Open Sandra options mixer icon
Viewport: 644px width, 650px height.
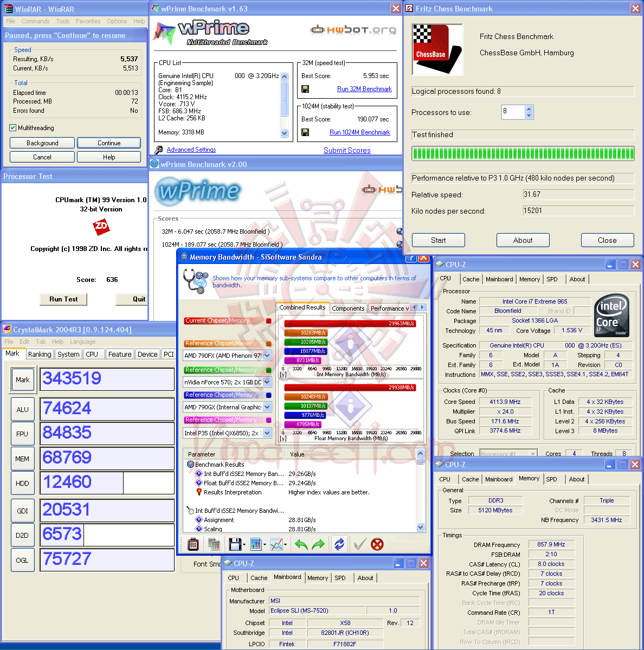click(193, 544)
